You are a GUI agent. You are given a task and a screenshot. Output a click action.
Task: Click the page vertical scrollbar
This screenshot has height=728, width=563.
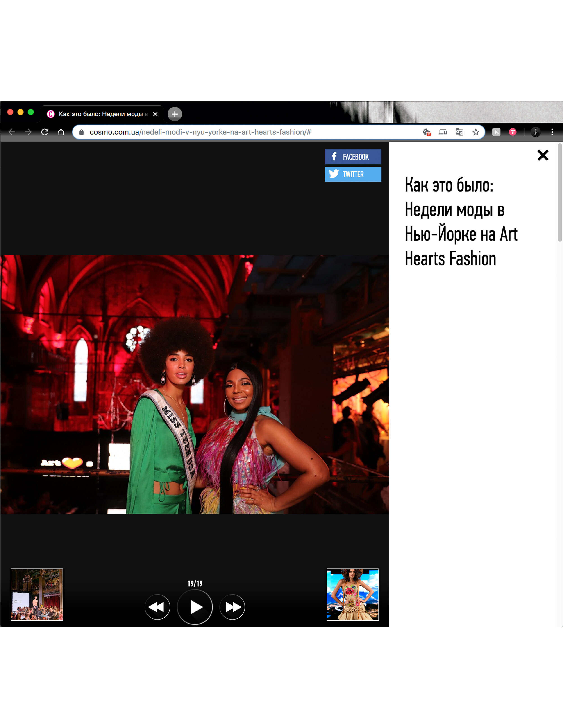click(560, 193)
